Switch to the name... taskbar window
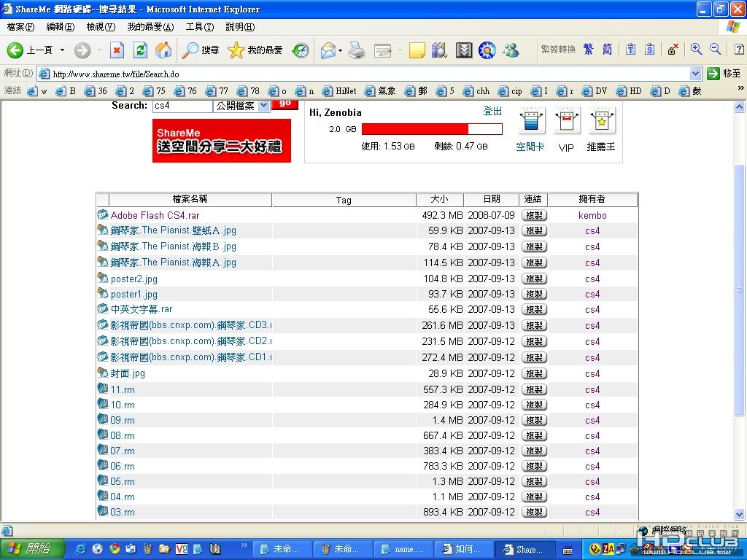The image size is (747, 560). click(403, 549)
